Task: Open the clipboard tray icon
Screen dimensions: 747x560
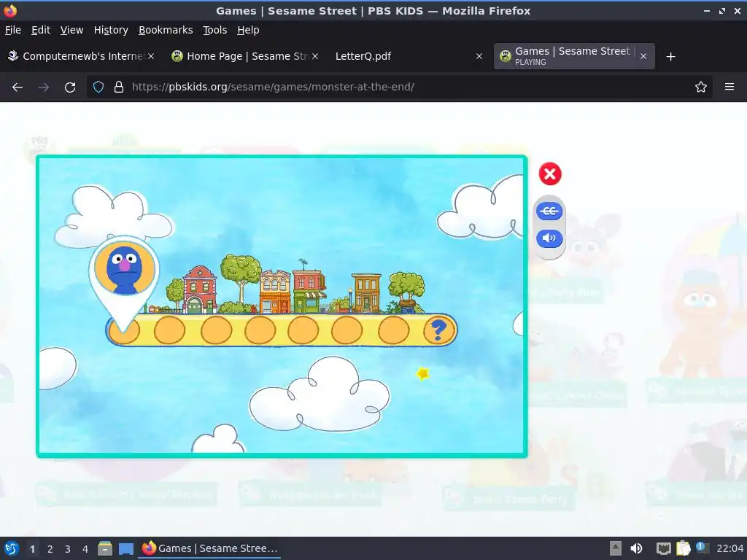Action: [683, 548]
